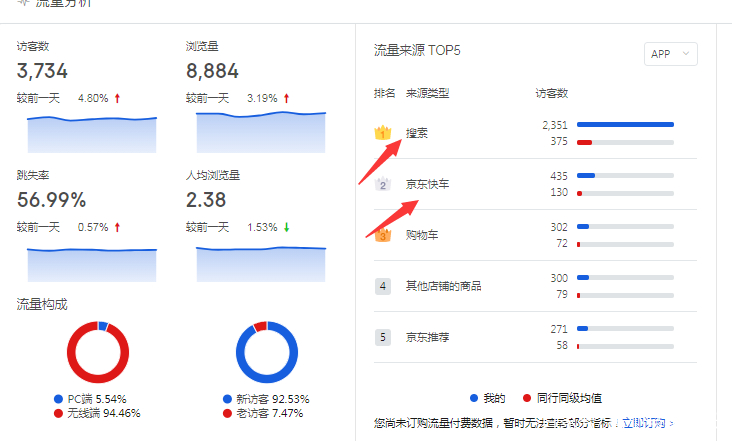Click the 搜索 source type row label
The width and height of the screenshot is (732, 441).
click(x=416, y=133)
